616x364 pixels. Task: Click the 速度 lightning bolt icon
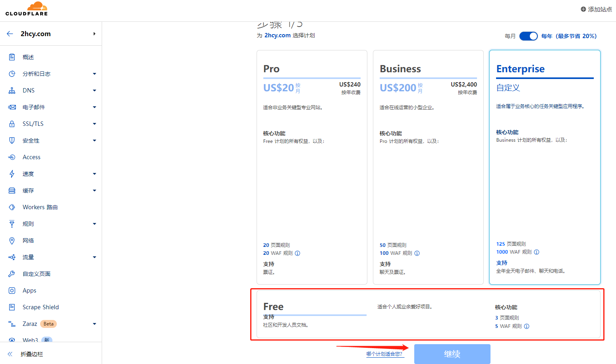[x=12, y=174]
